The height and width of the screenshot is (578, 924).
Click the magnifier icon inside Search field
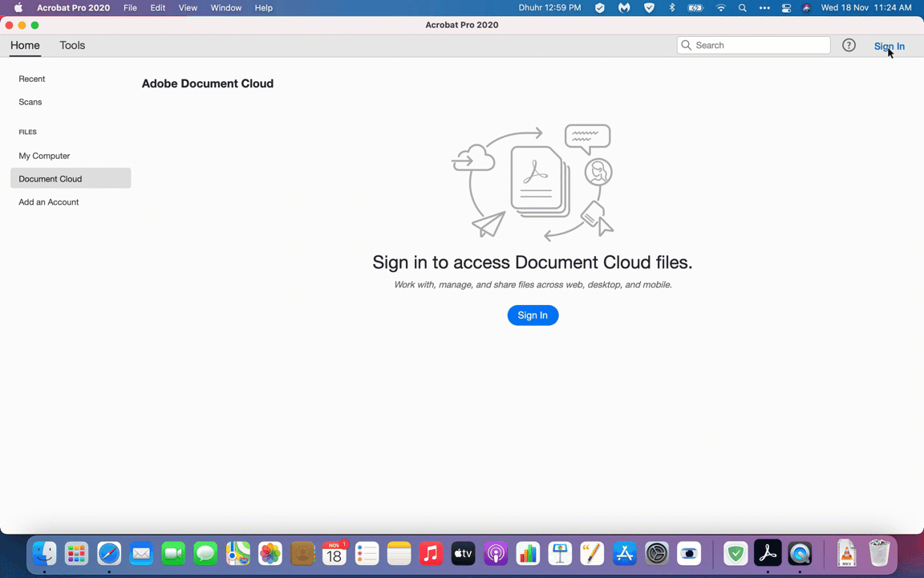pos(686,46)
